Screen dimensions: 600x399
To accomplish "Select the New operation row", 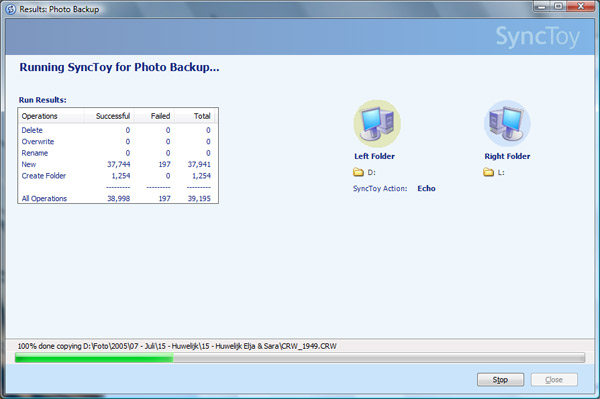I will click(116, 164).
